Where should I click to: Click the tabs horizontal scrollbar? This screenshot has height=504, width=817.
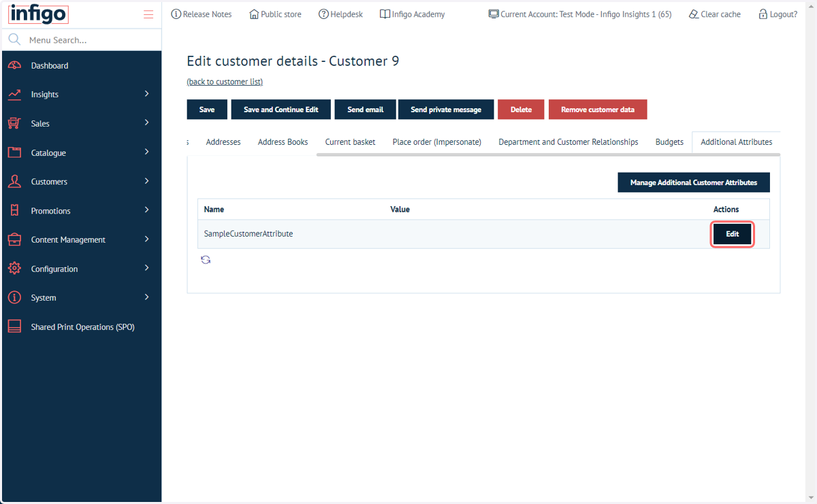click(548, 155)
